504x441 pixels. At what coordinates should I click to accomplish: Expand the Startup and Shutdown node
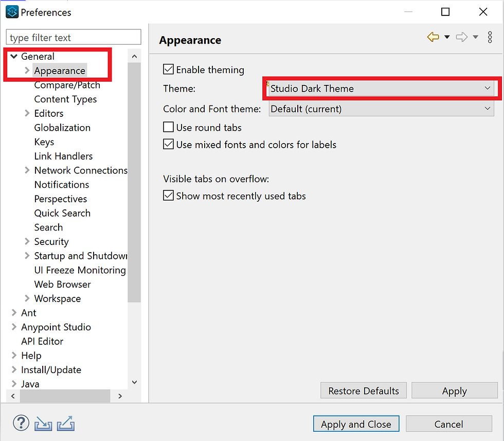27,256
